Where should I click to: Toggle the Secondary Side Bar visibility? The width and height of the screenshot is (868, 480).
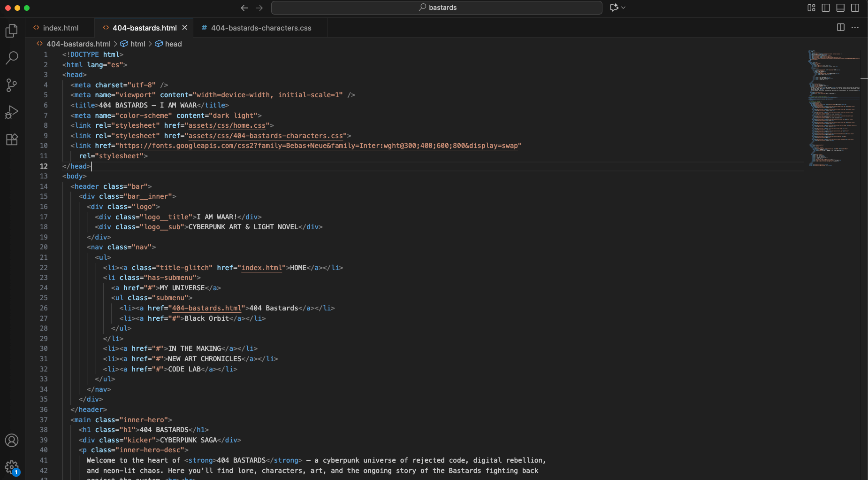point(855,8)
